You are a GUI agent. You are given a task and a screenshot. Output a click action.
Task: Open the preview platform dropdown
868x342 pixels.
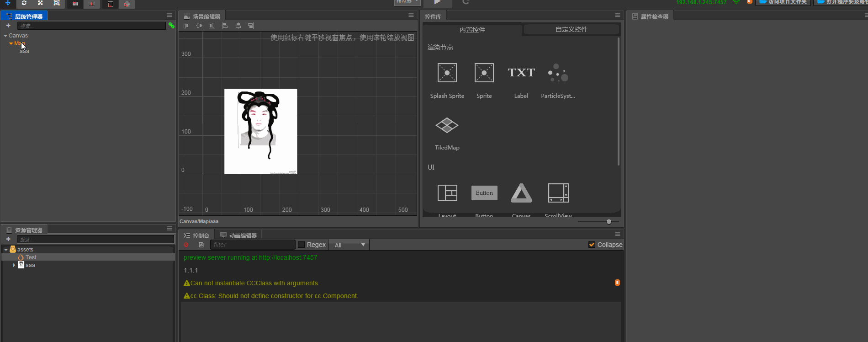(407, 2)
